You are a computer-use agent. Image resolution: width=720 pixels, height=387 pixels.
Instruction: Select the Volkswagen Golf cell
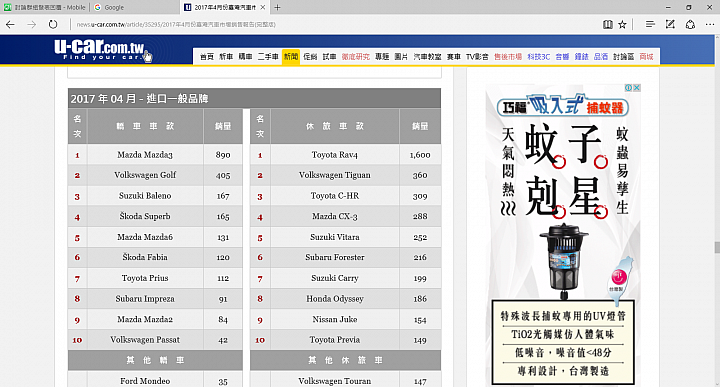[145, 175]
